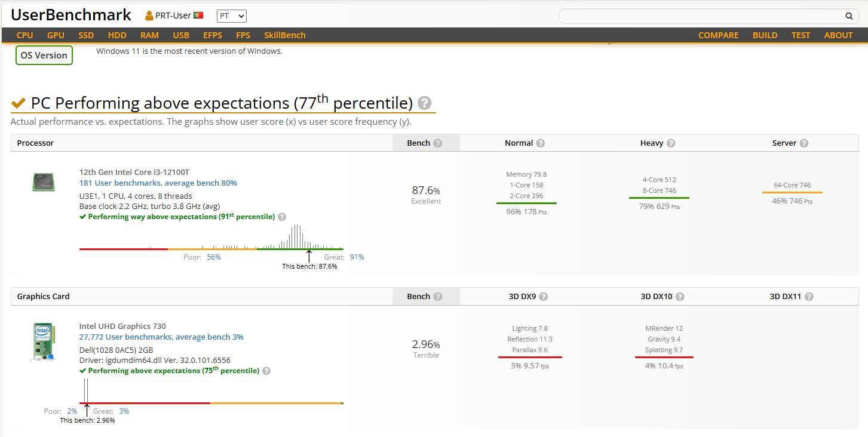Click the 96% 178 Pts result
Viewport: 868px width, 437px height.
pos(526,212)
